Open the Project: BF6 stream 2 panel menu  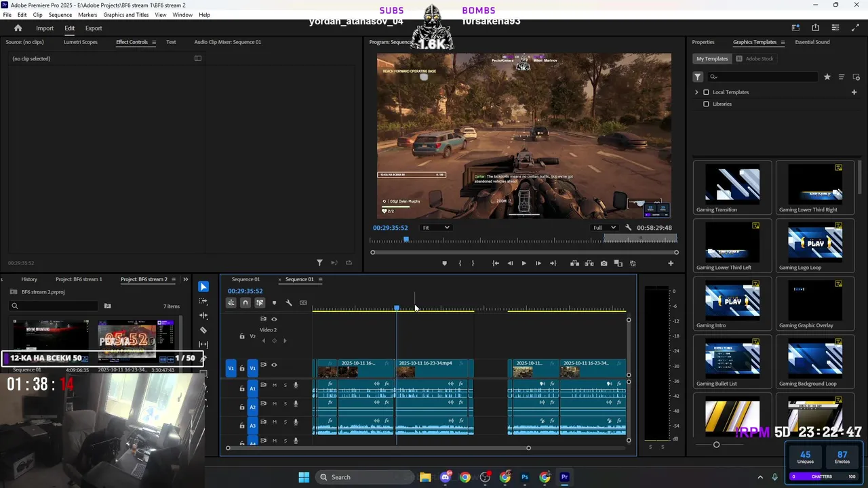(174, 279)
